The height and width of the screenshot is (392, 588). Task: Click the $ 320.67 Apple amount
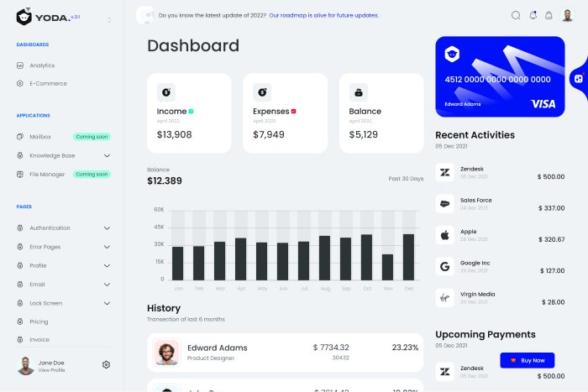551,239
